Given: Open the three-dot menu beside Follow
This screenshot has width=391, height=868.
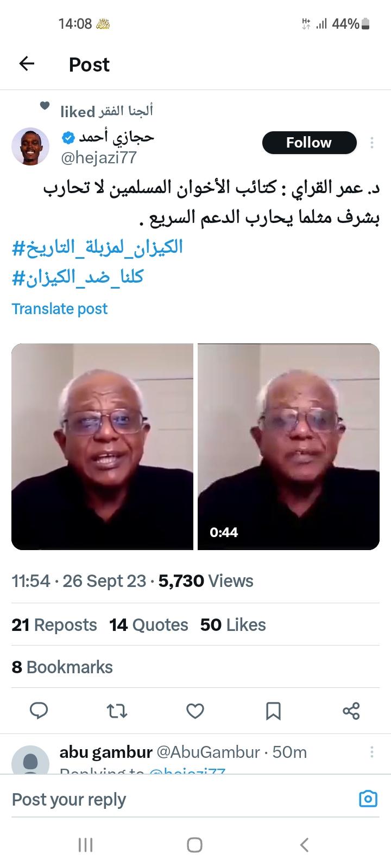Looking at the screenshot, I should pyautogui.click(x=372, y=143).
